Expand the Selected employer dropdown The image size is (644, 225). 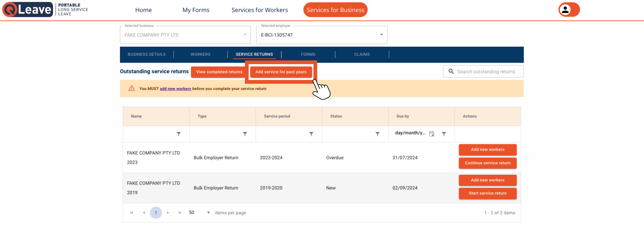[322, 35]
